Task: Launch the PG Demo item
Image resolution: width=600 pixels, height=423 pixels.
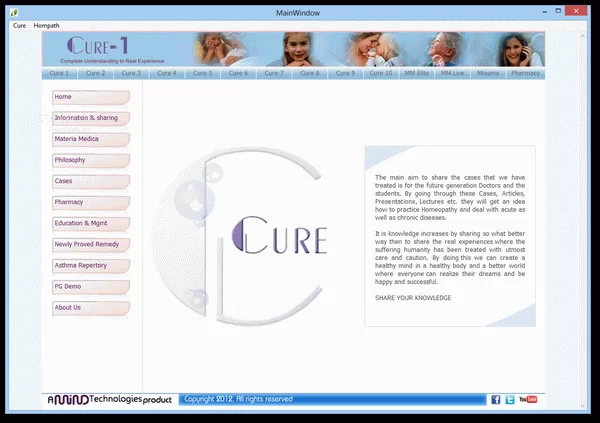Action: coord(90,286)
